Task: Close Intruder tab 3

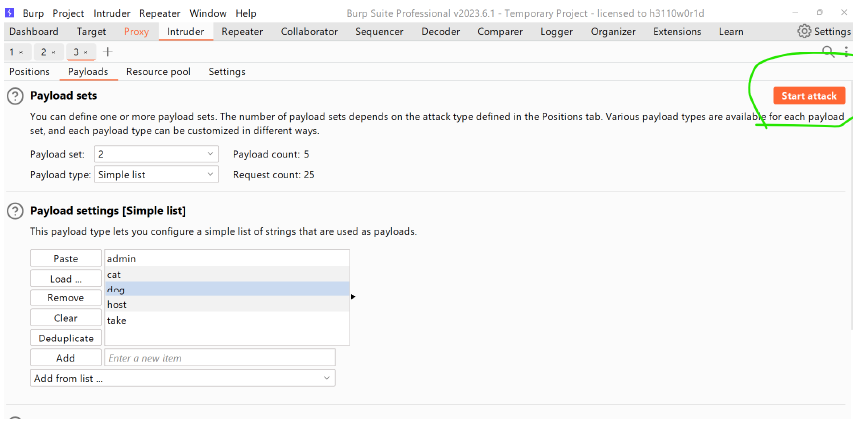Action: pyautogui.click(x=86, y=52)
